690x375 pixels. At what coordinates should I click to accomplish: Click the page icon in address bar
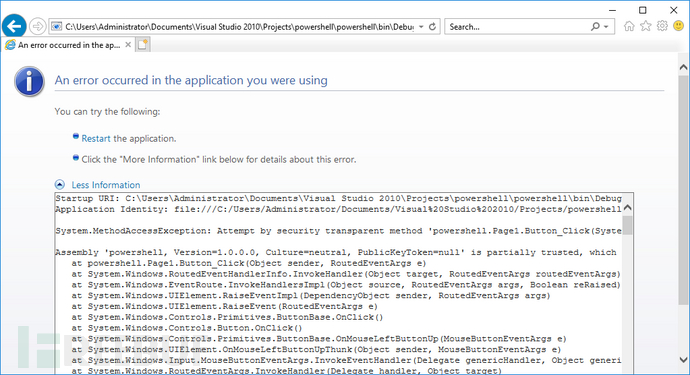pyautogui.click(x=56, y=26)
